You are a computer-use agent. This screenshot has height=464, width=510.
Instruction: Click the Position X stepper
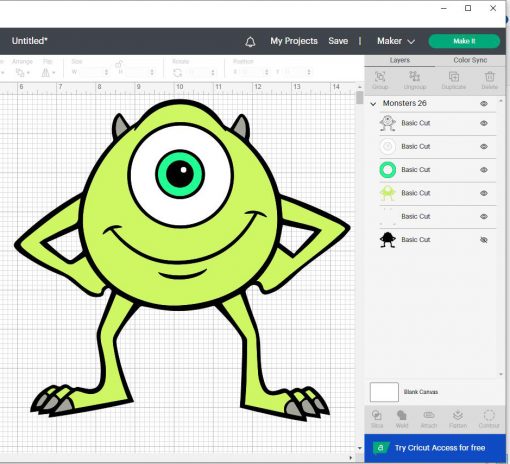pyautogui.click(x=266, y=72)
